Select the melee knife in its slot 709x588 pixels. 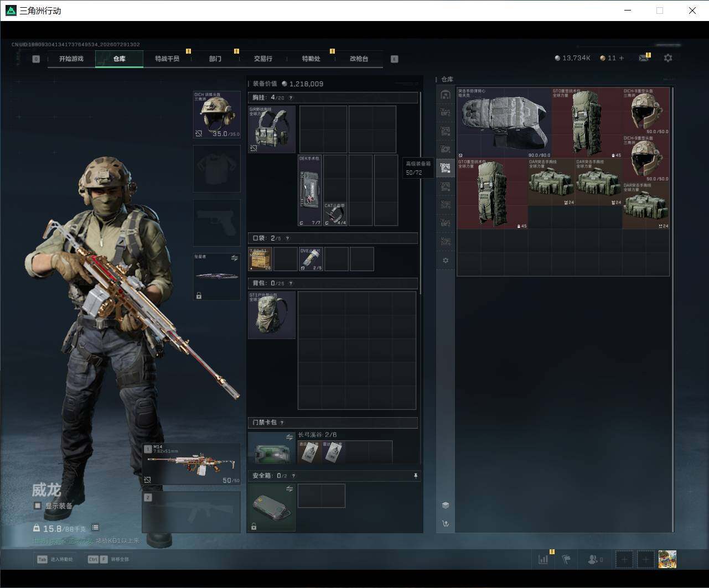(217, 277)
